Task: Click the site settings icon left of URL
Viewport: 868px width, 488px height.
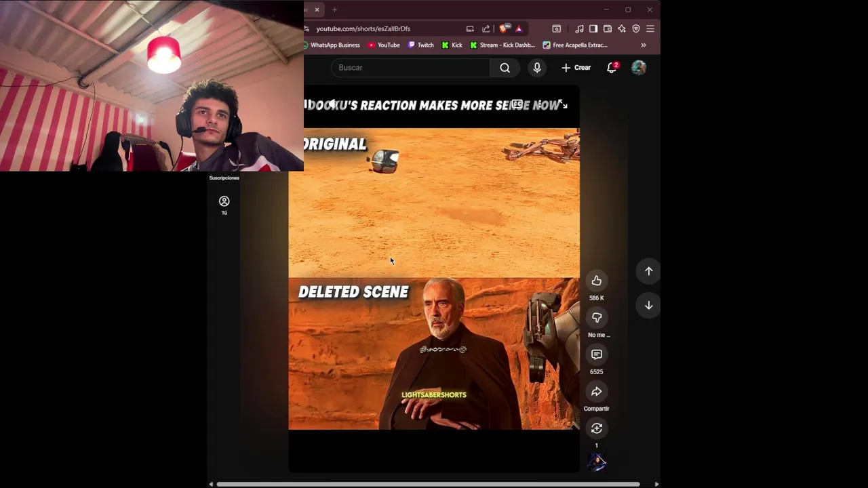Action: point(307,28)
